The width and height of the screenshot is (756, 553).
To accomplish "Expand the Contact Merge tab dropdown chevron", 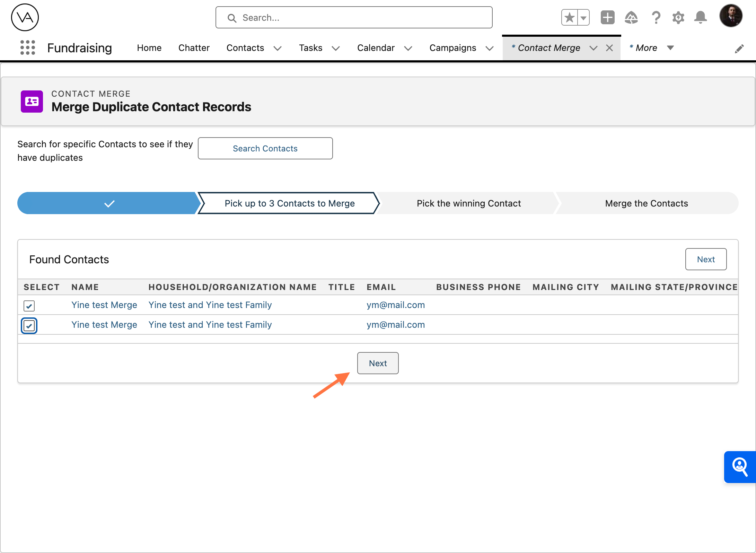I will [594, 48].
